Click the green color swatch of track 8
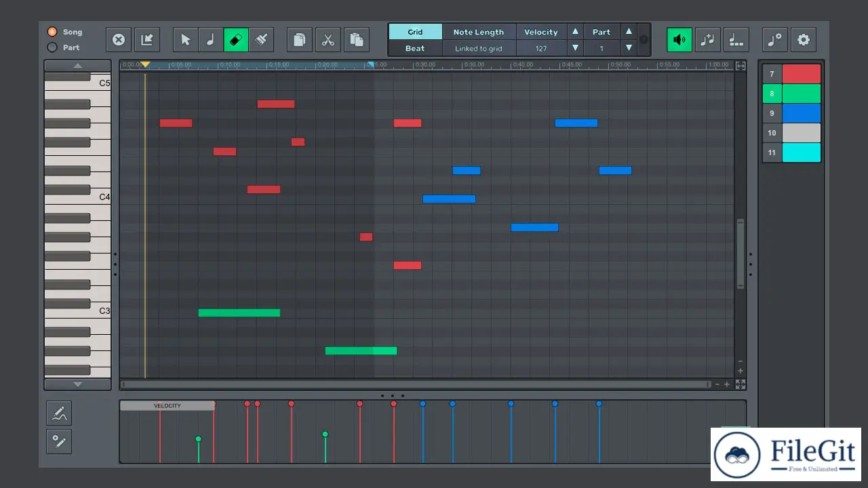The image size is (868, 488). (x=802, y=94)
